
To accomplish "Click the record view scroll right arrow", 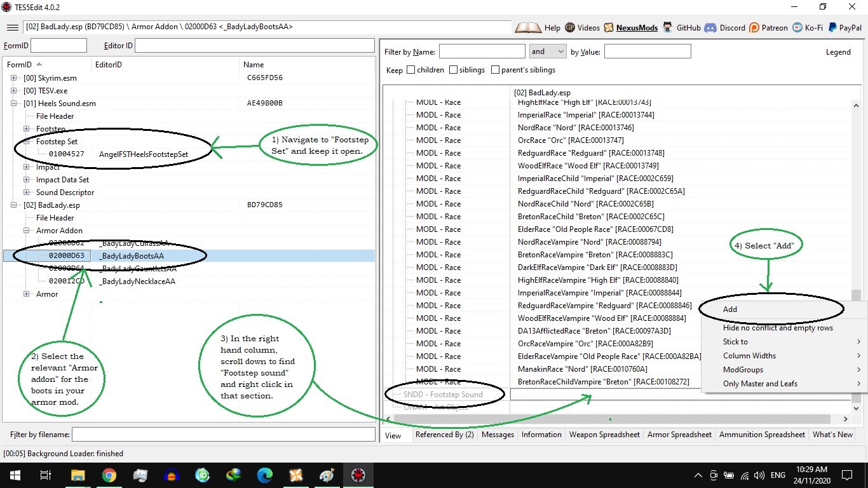I will 846,419.
